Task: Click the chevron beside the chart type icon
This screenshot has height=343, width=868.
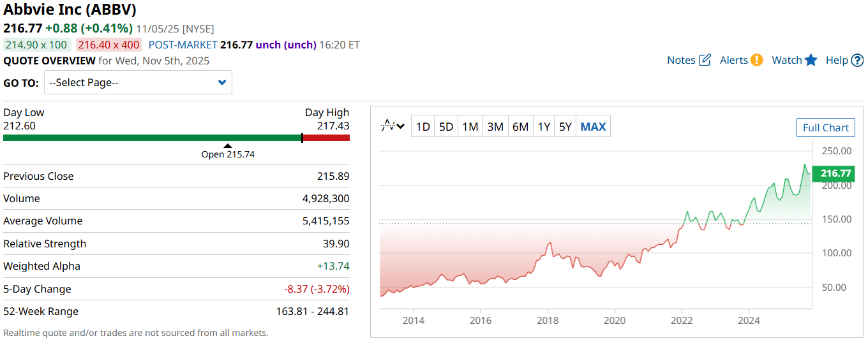Action: (x=401, y=126)
